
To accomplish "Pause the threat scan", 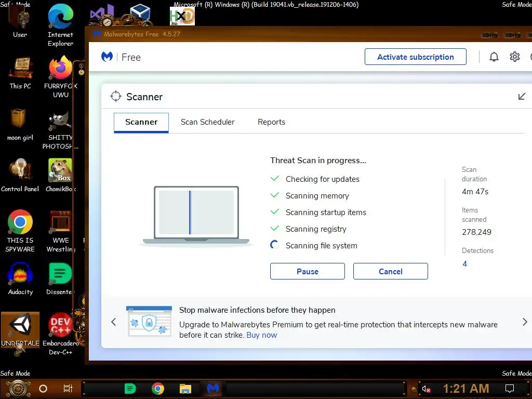I will point(308,271).
